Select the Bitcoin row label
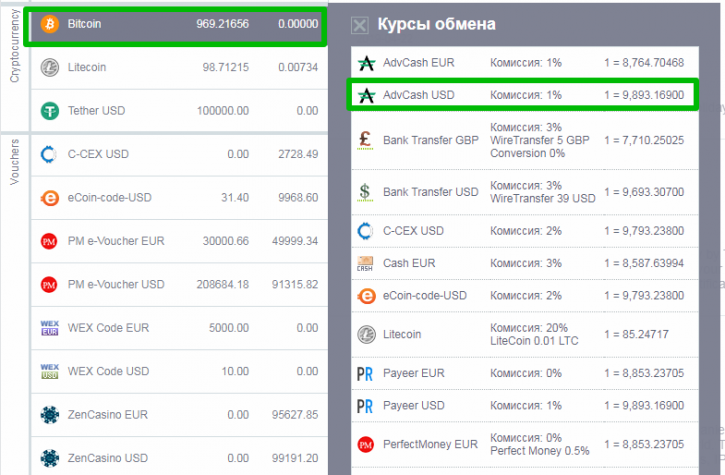The height and width of the screenshot is (475, 725). pos(84,24)
